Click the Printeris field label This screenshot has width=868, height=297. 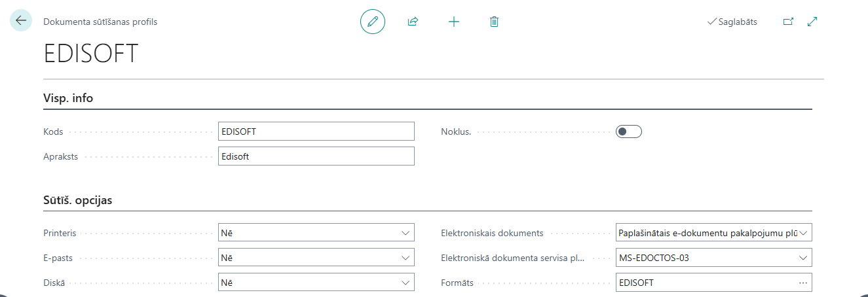pos(60,233)
